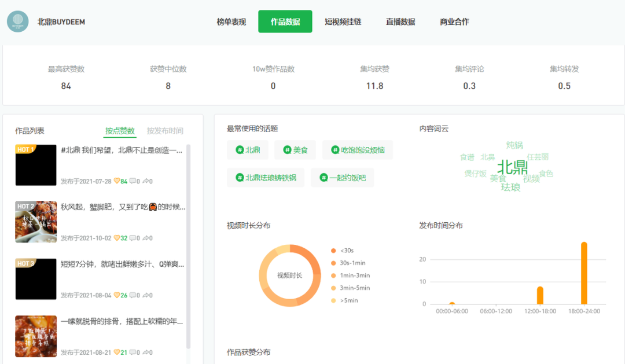Switch to the 榜单表现 tab
The image size is (625, 364).
coord(231,22)
